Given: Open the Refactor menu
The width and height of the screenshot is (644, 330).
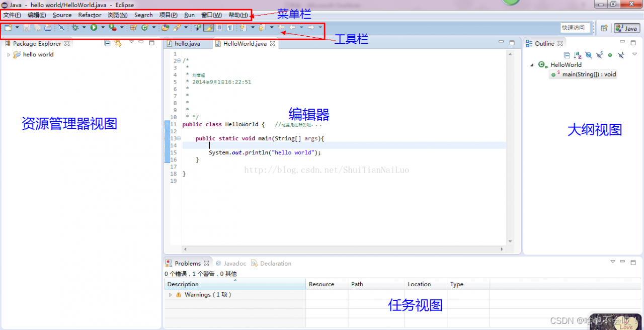Looking at the screenshot, I should pos(90,15).
